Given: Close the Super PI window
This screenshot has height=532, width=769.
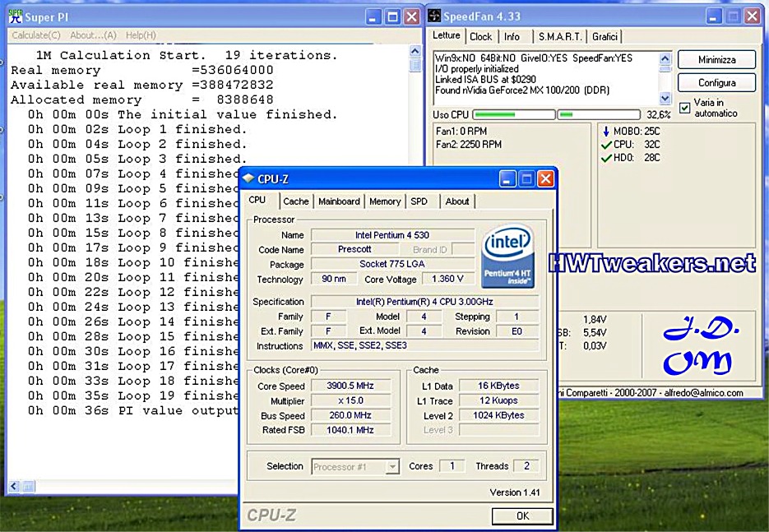Looking at the screenshot, I should point(412,17).
